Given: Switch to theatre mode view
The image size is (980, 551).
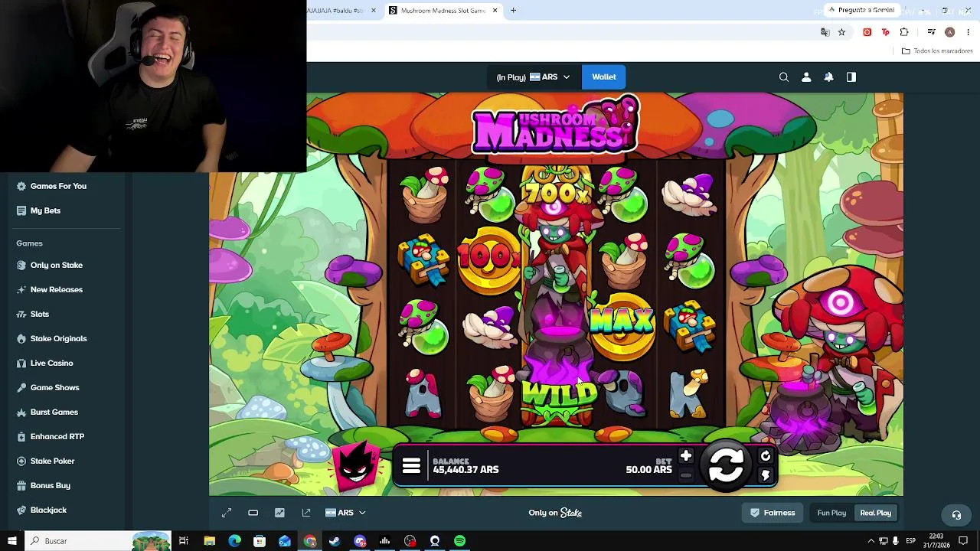Looking at the screenshot, I should pyautogui.click(x=253, y=513).
